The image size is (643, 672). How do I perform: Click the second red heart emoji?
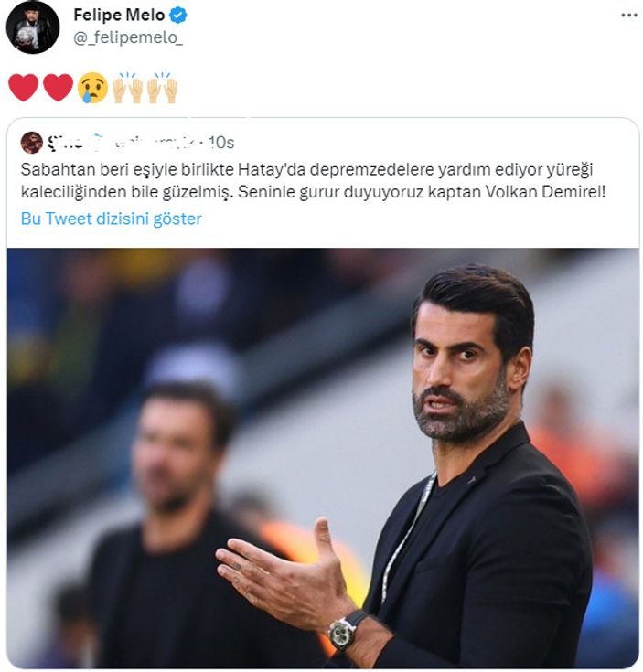(x=59, y=88)
